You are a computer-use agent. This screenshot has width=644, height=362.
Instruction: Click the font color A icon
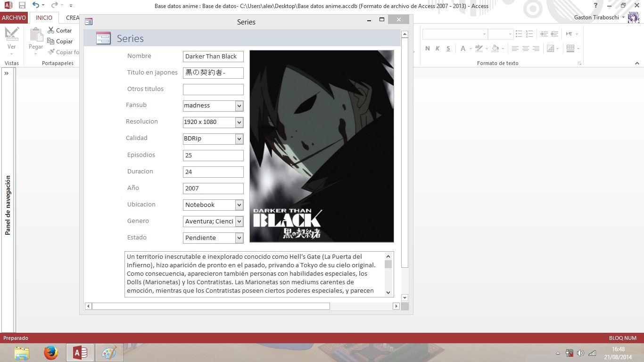463,49
